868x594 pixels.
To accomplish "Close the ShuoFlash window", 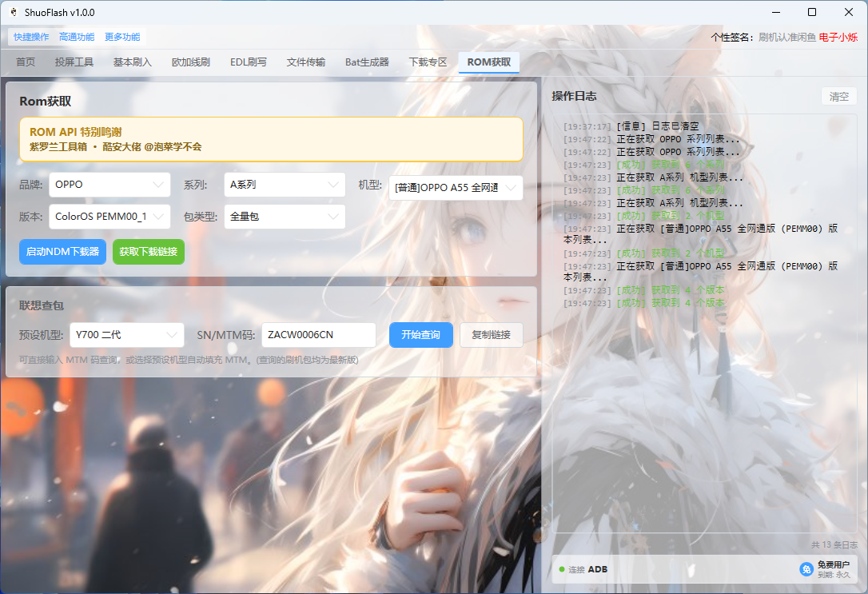I will tap(849, 12).
